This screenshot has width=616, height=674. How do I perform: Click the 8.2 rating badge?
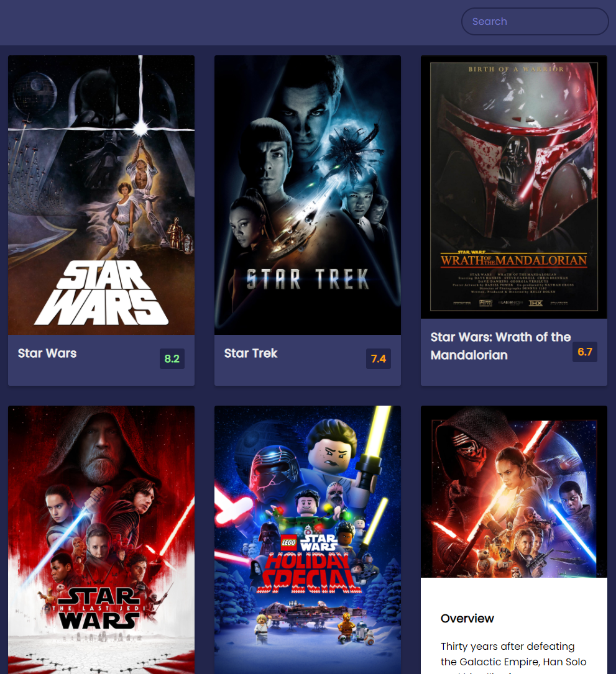click(x=172, y=358)
